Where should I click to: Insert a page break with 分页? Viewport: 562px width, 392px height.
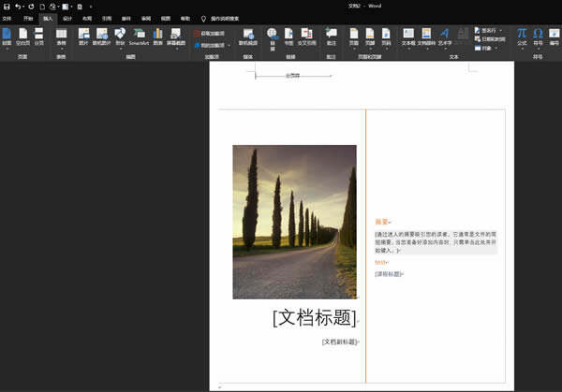pyautogui.click(x=38, y=36)
